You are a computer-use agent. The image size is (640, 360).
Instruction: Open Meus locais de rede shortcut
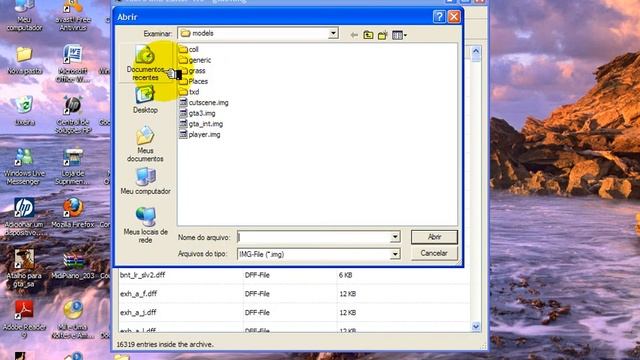tap(145, 225)
